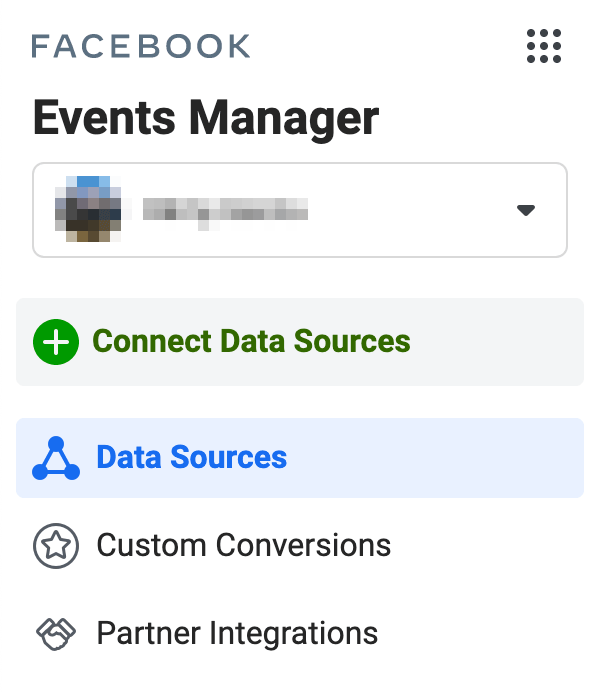Select the blue triangle Data Sources icon

(56, 458)
